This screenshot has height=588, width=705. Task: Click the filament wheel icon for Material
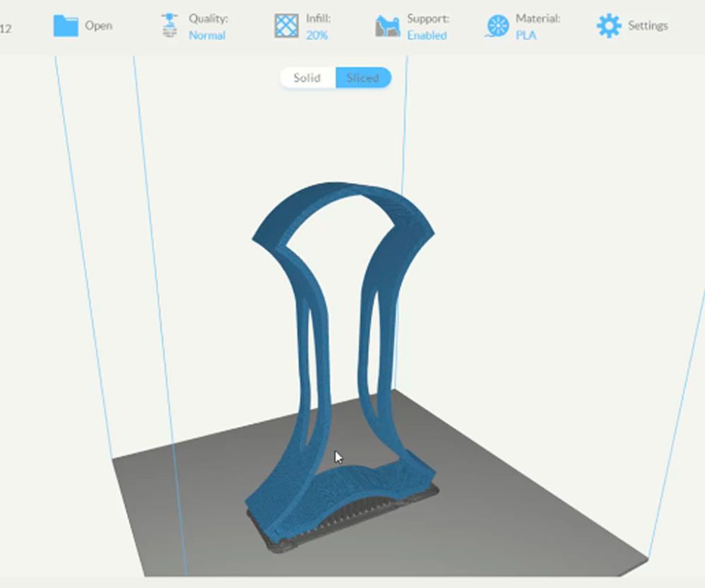click(499, 25)
